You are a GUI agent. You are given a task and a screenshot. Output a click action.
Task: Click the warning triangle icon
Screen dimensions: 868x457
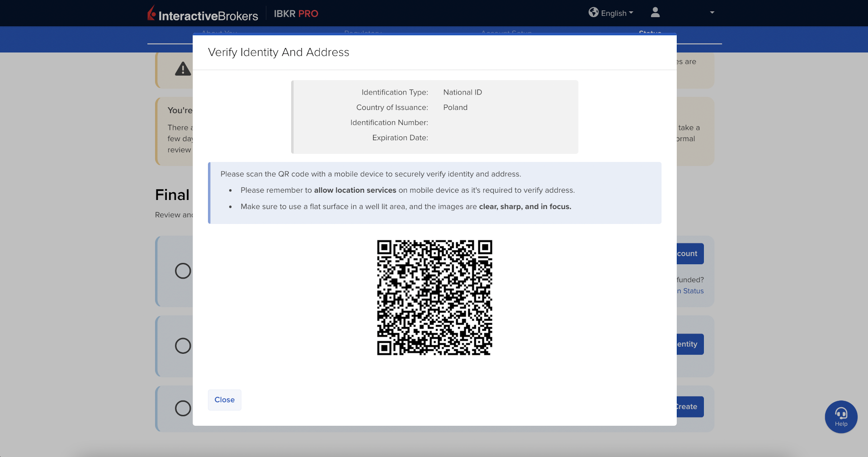click(x=183, y=69)
